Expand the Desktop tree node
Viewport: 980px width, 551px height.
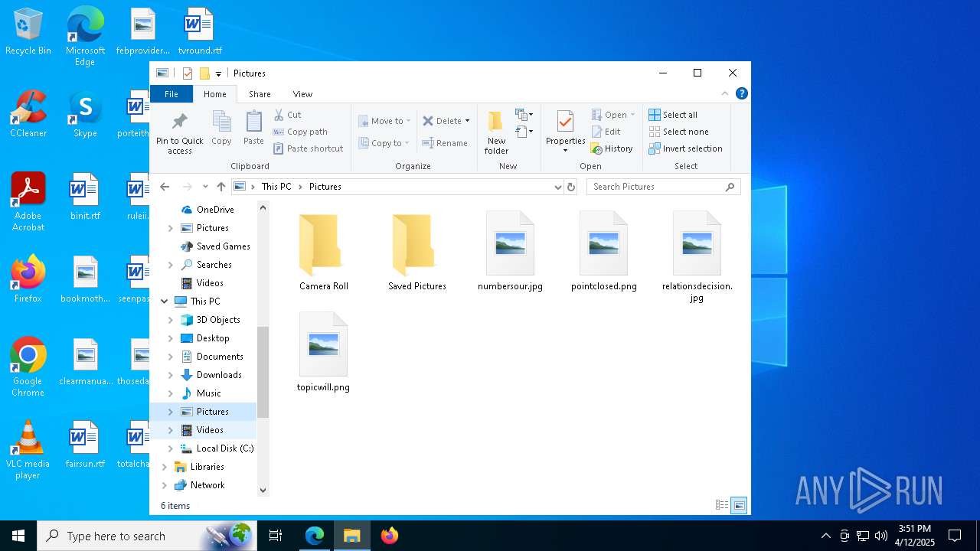point(170,338)
